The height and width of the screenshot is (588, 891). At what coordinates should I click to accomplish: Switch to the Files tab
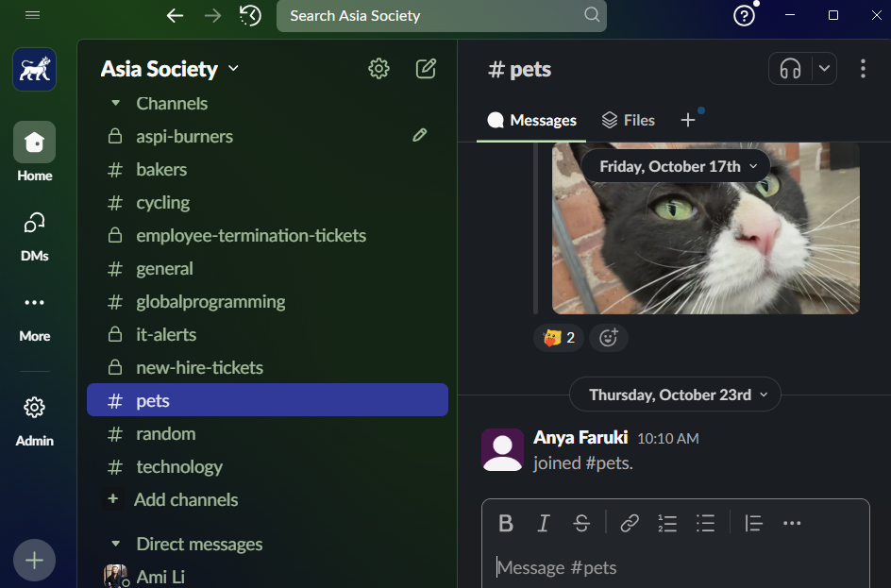tap(628, 120)
